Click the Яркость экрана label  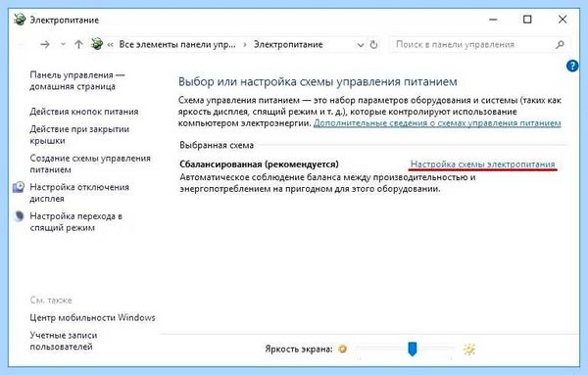pyautogui.click(x=299, y=350)
